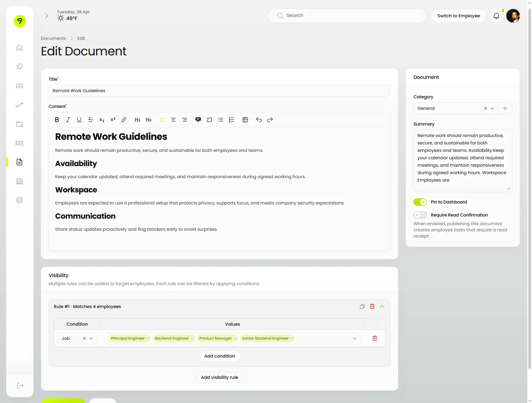
Task: Navigate to the people section in sidebar
Action: 20,86
